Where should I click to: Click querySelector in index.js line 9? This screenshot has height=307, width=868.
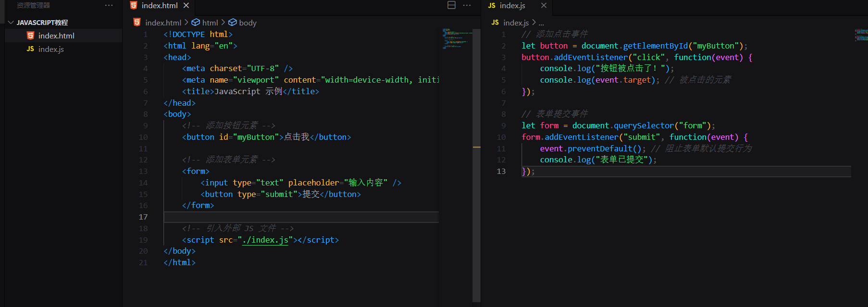tap(644, 125)
